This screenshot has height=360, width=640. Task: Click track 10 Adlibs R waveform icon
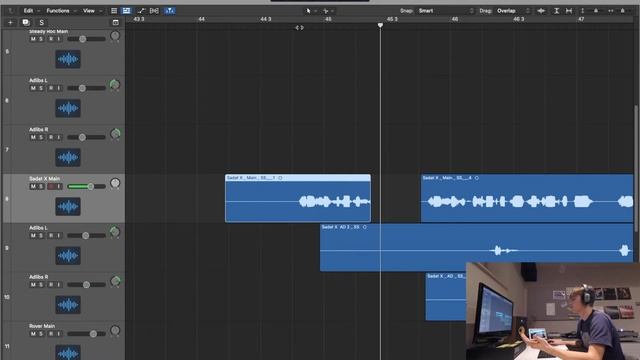(68, 304)
